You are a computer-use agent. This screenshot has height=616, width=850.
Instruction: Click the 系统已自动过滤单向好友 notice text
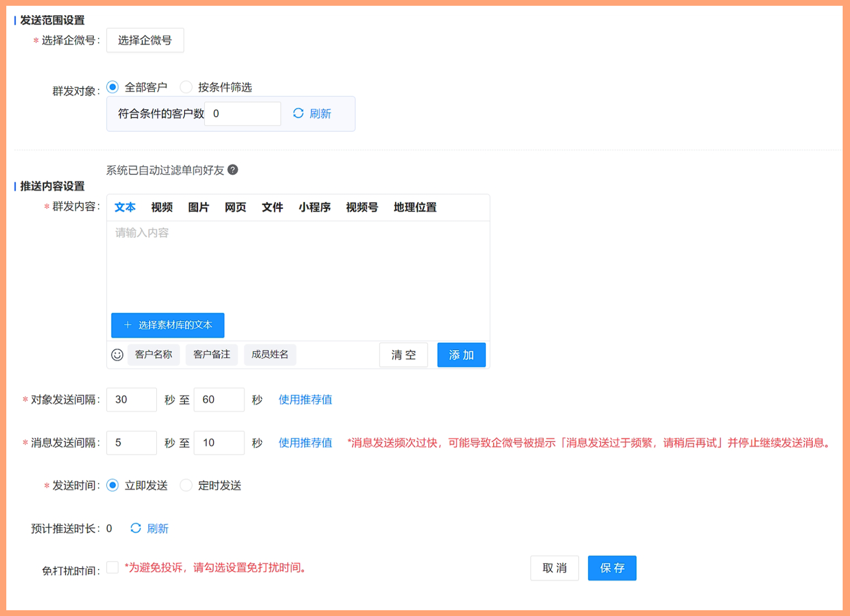pos(165,170)
